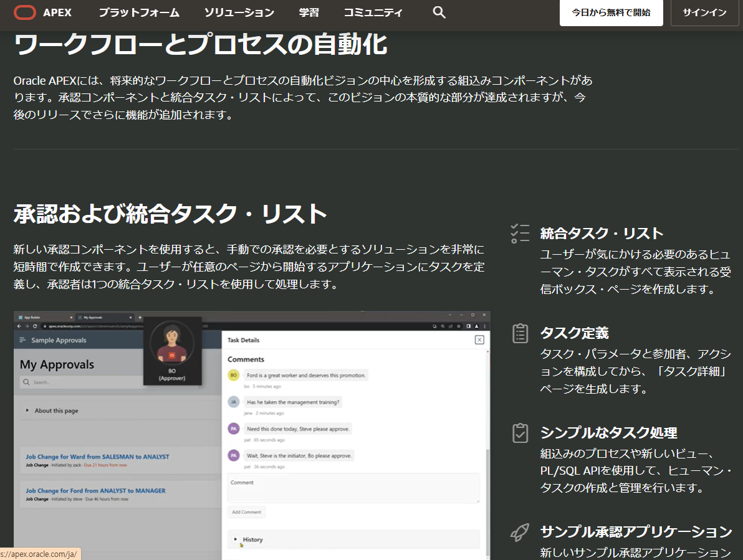Click the Oracle APEX logo

click(42, 13)
